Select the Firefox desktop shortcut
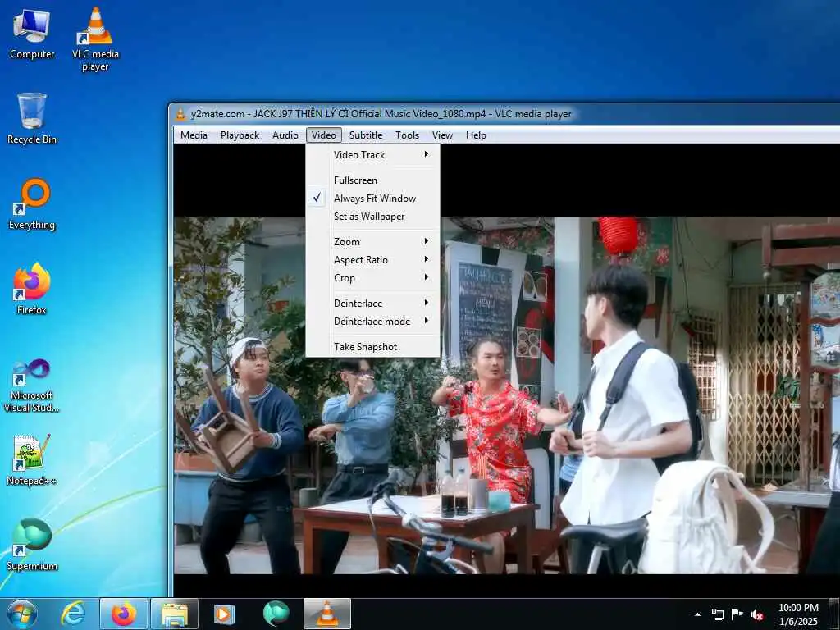Image resolution: width=840 pixels, height=630 pixels. pos(32,289)
